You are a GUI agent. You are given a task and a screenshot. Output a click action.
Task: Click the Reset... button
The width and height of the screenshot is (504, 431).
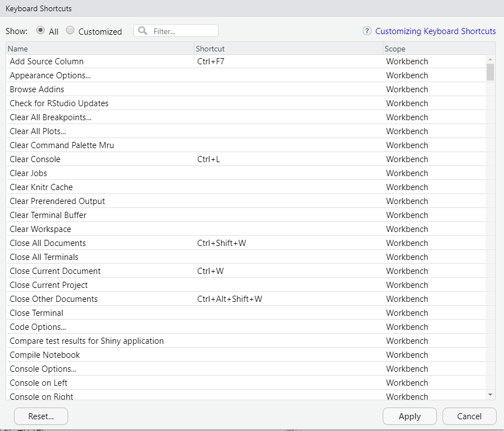point(41,416)
